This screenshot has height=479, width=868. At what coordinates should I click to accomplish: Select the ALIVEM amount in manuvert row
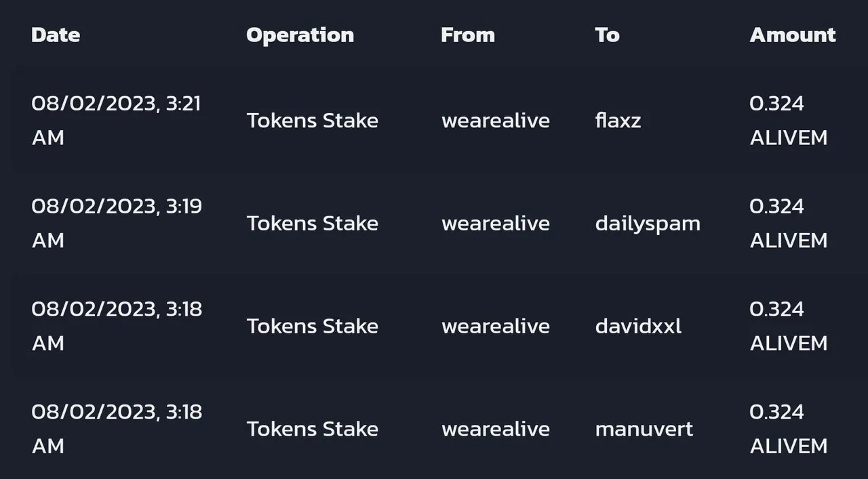[x=789, y=429]
